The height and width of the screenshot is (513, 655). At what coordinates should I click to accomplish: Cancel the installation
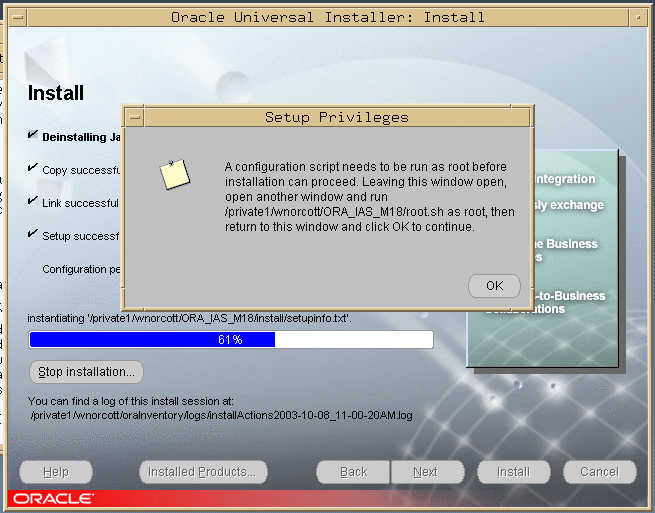(x=600, y=472)
